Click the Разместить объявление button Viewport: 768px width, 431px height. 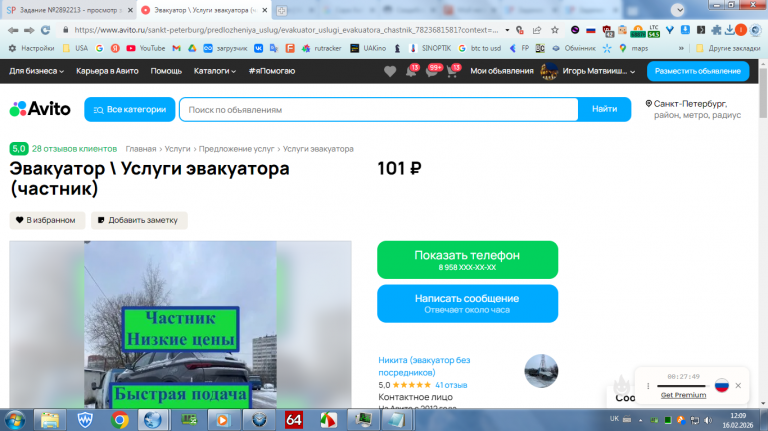pos(697,71)
